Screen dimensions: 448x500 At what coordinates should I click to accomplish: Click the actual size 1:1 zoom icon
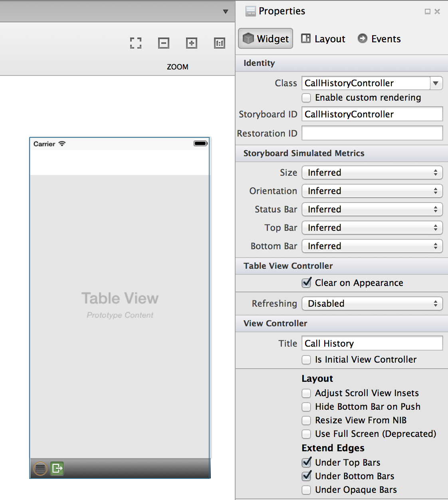point(220,43)
